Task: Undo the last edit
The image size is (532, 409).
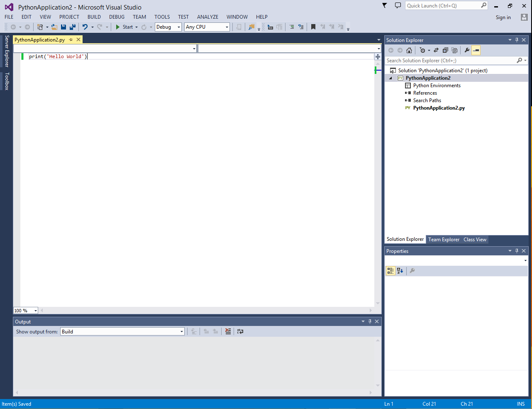Action: [x=85, y=27]
